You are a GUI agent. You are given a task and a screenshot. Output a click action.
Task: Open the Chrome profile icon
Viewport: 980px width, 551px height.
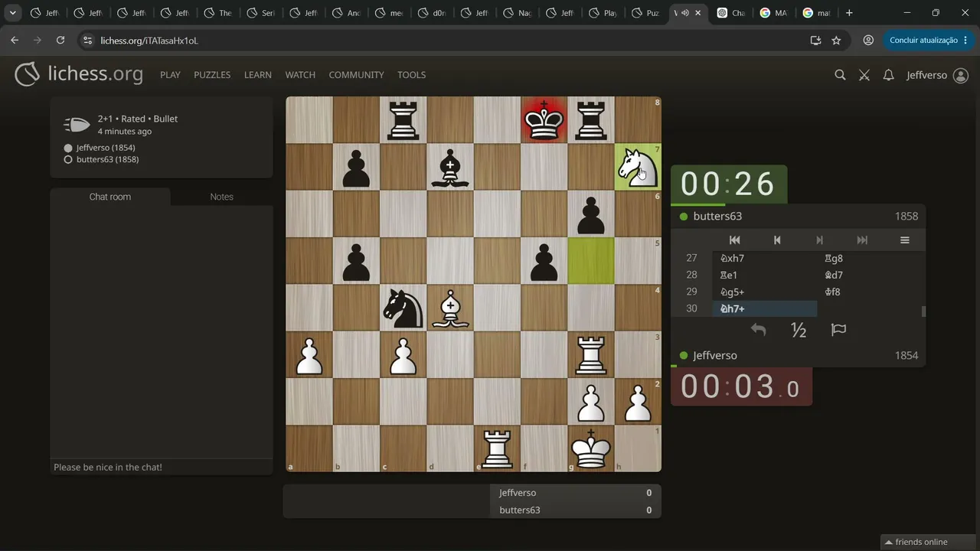click(868, 41)
